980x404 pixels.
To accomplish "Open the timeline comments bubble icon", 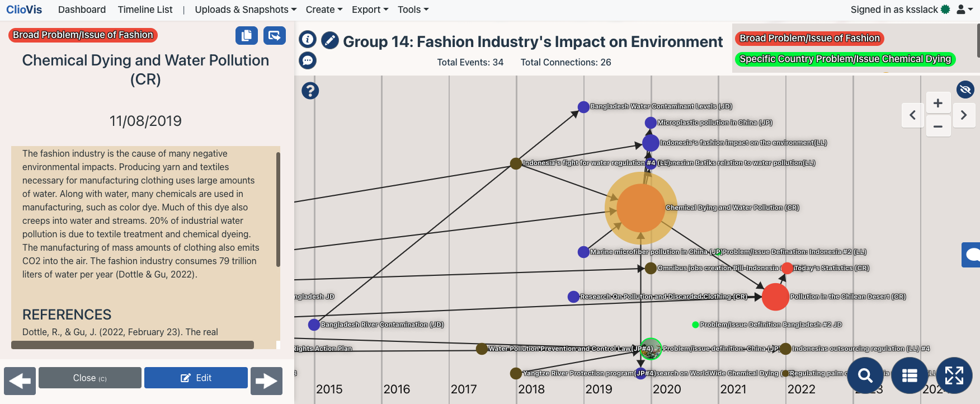I will [x=308, y=60].
